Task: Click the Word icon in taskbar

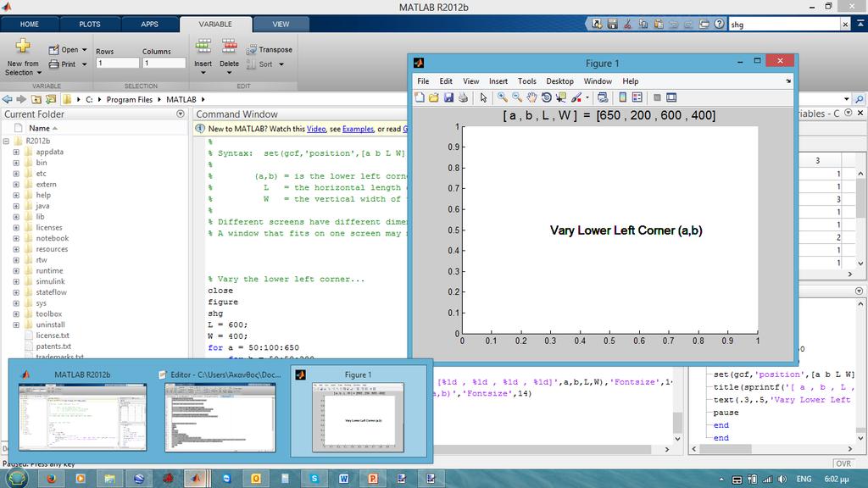Action: pyautogui.click(x=343, y=479)
